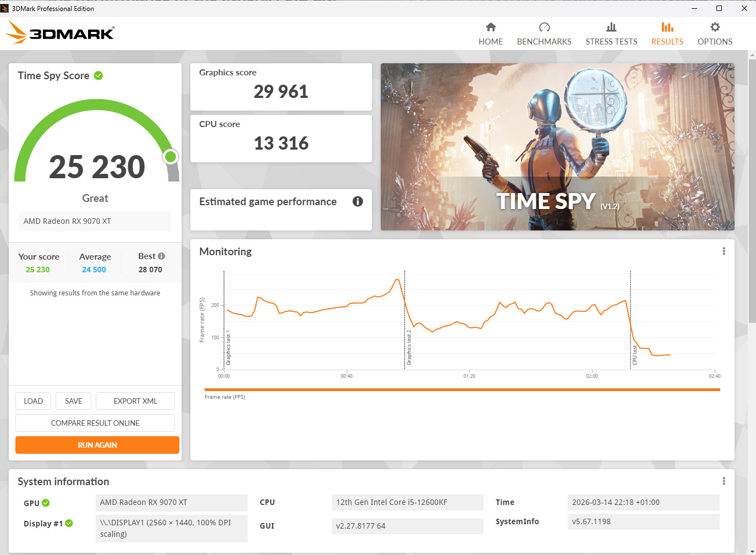Screen dimensions: 756x555
Task: Click the Graphics score value 29 961
Action: (281, 91)
